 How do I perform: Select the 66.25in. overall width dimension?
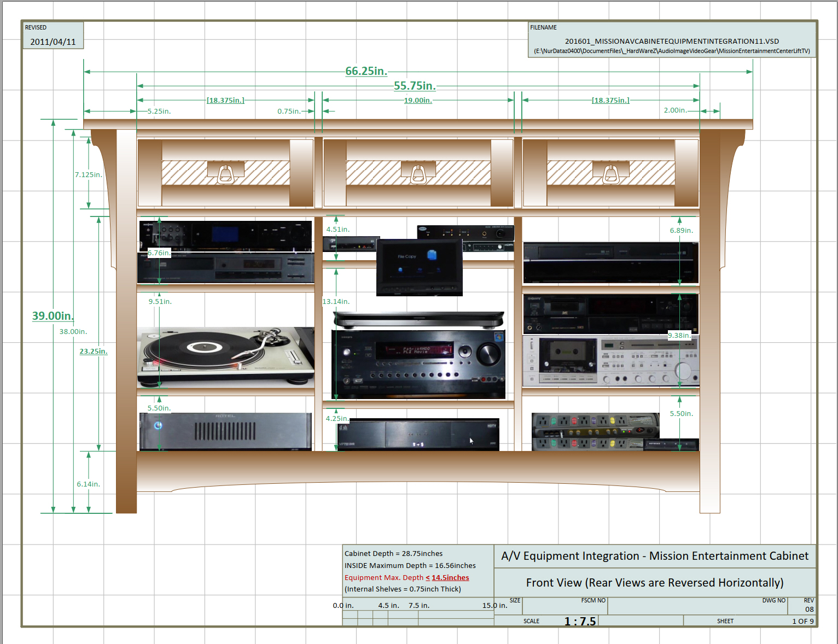click(366, 71)
